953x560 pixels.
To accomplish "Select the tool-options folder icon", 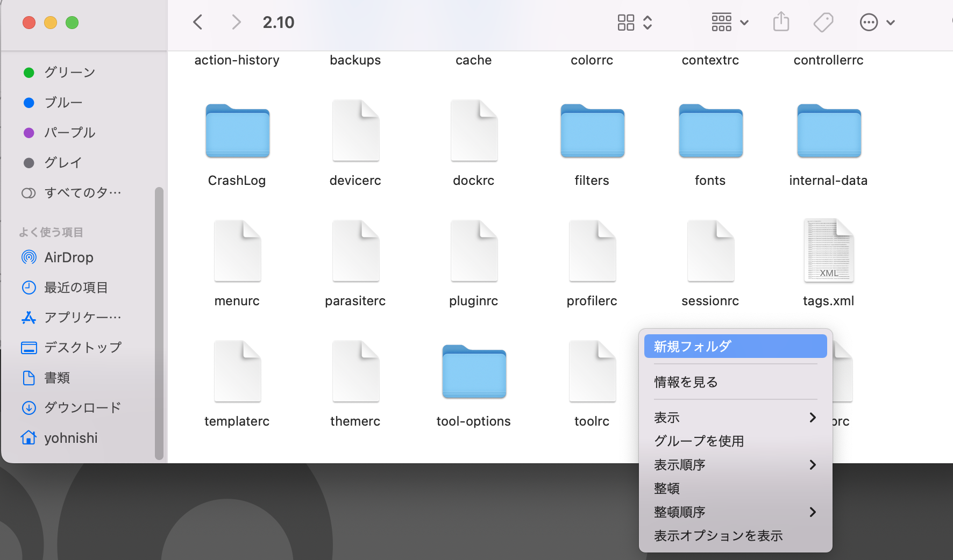I will click(x=474, y=371).
